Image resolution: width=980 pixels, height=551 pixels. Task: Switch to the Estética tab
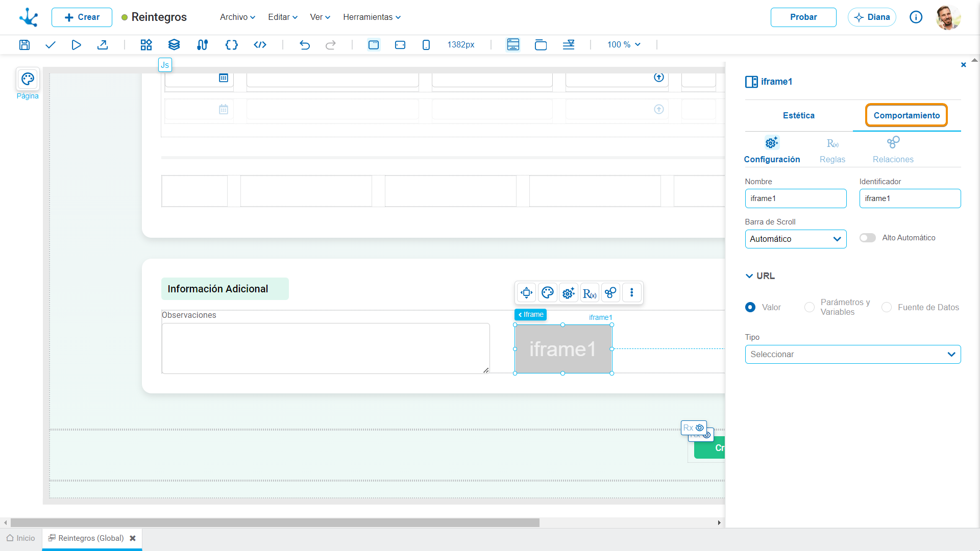pyautogui.click(x=799, y=115)
